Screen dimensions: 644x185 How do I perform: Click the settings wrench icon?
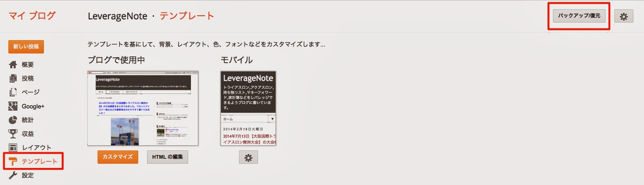[13, 175]
